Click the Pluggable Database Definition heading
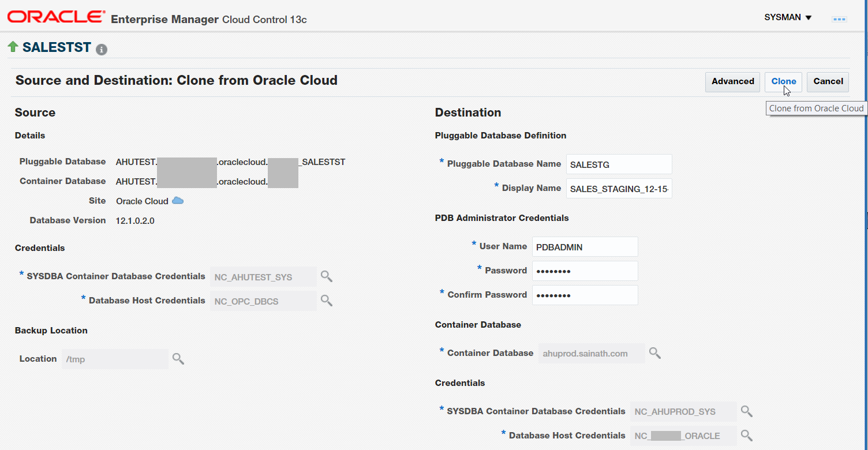This screenshot has height=450, width=868. tap(500, 136)
